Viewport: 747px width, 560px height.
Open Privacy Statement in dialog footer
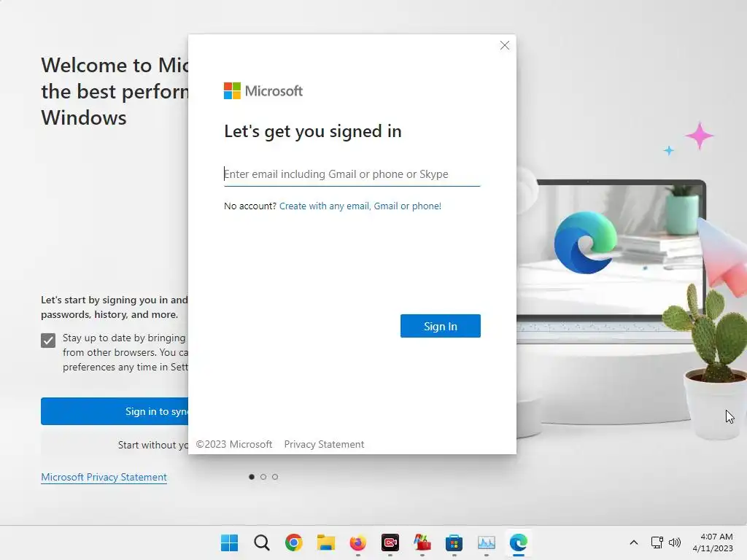[324, 444]
